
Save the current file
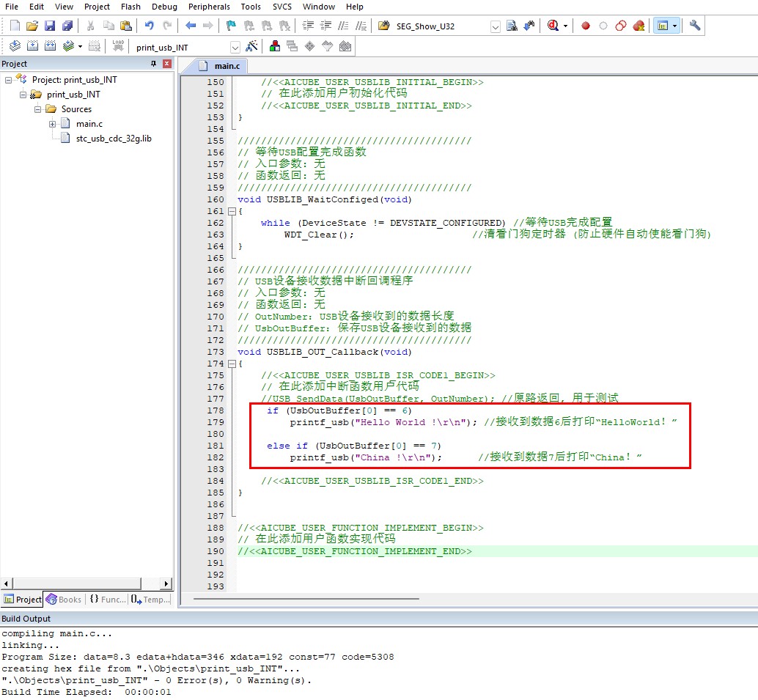50,26
